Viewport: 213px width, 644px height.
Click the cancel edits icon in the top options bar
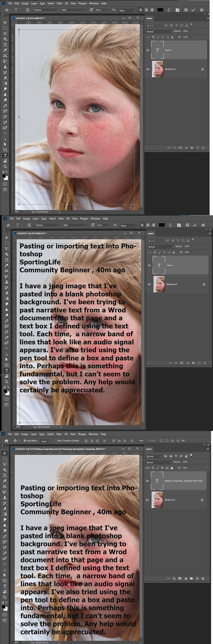[186, 10]
